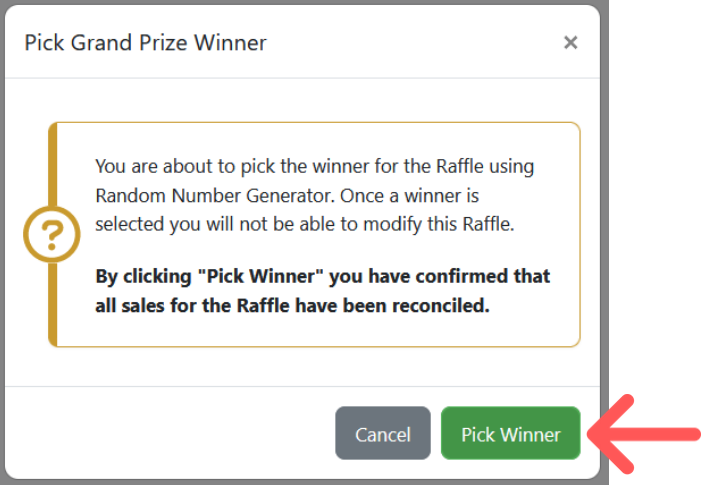Screen dimensions: 710x485
Task: Click the bold 'By clicking "Pick Winner"' sentence
Action: coord(322,291)
